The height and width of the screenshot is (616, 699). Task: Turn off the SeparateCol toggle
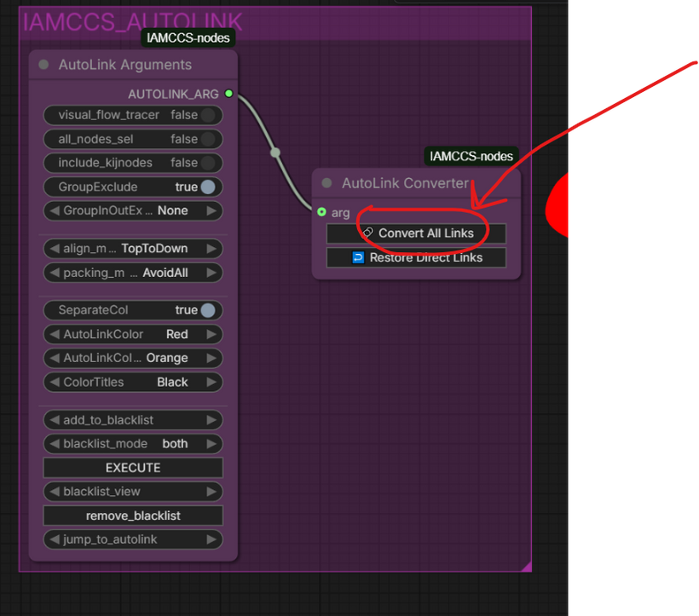(207, 310)
